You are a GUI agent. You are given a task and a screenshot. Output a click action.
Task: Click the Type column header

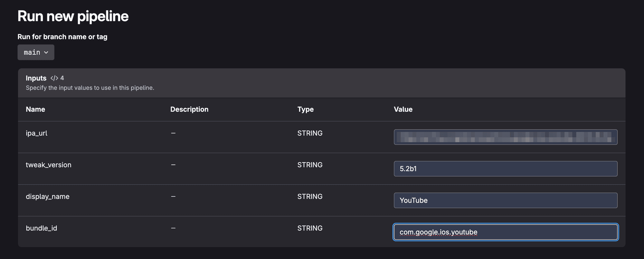(306, 109)
